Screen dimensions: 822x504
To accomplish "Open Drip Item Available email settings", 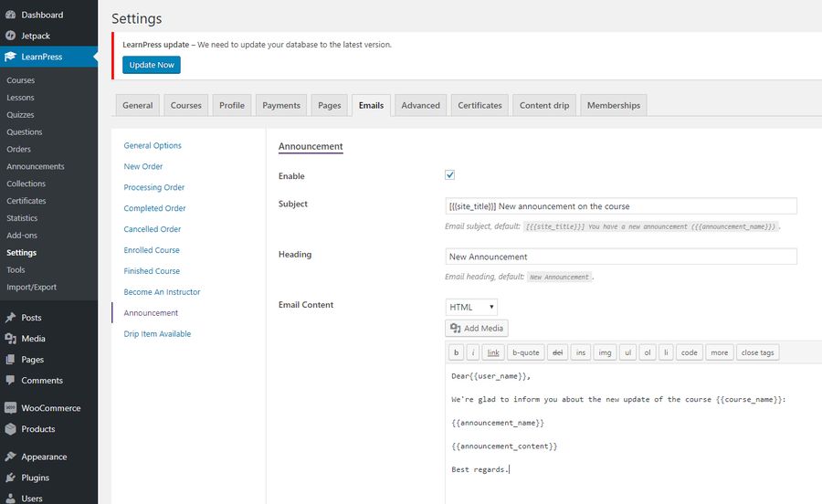I will pos(157,334).
